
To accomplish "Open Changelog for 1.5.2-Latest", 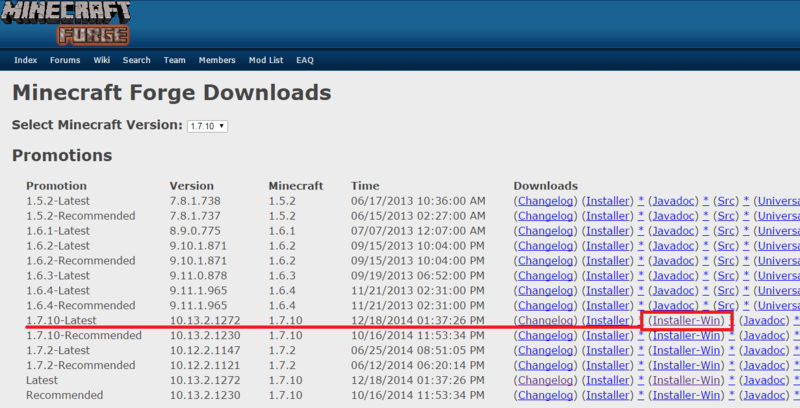I will [545, 201].
